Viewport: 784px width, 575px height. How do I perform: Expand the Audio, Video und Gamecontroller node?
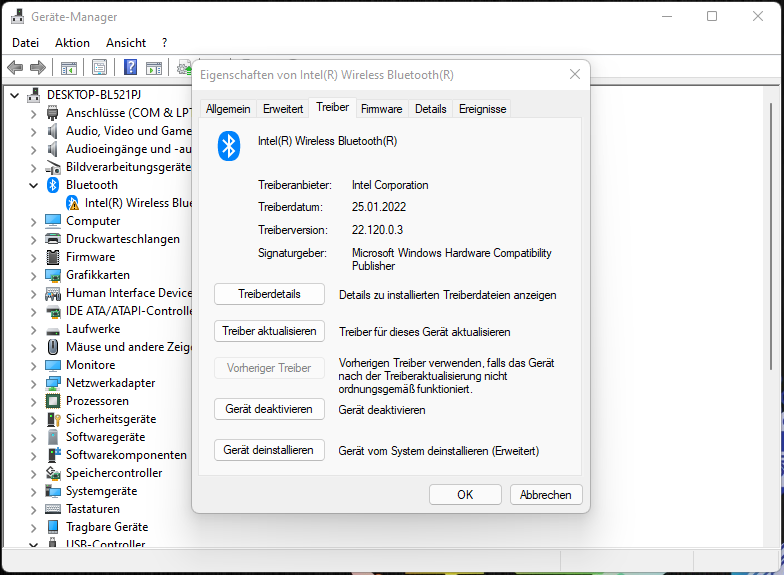34,132
